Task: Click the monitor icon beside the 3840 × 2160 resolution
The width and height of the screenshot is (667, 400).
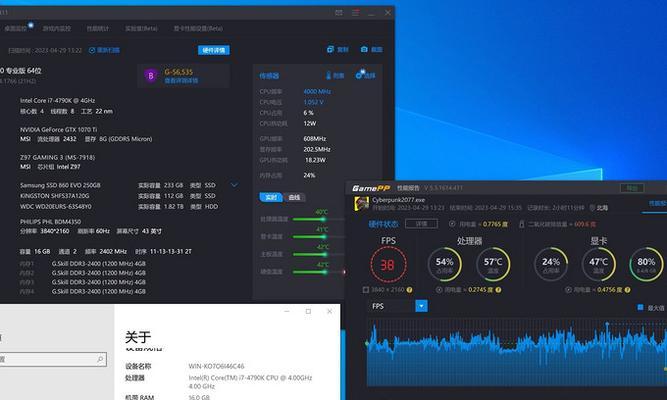Action: tap(365, 290)
